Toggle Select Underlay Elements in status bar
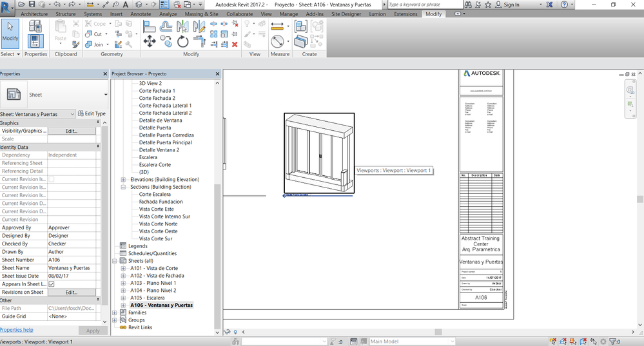The image size is (644, 346). click(563, 341)
